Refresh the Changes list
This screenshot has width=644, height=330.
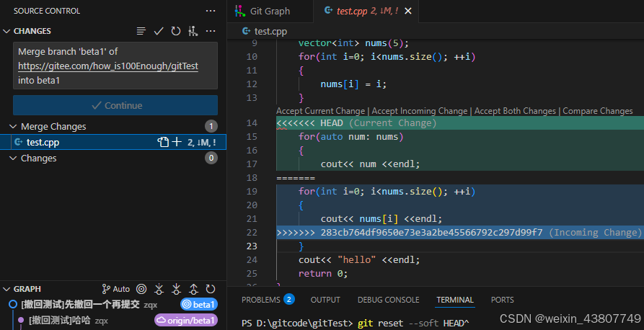click(176, 31)
